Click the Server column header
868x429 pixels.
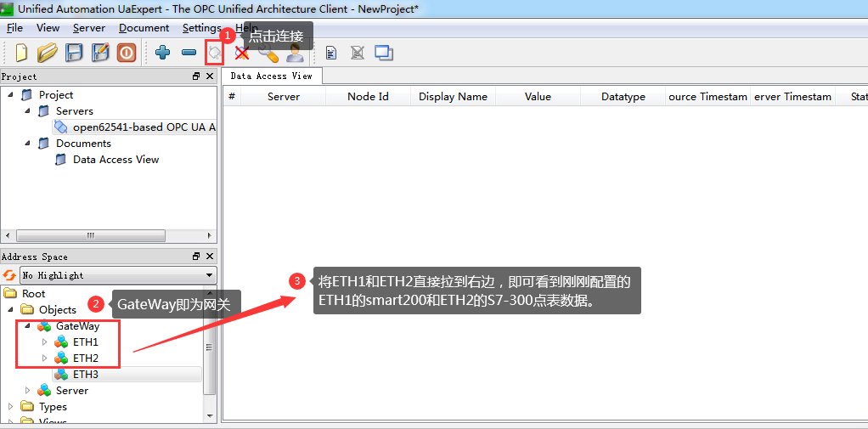[x=284, y=96]
